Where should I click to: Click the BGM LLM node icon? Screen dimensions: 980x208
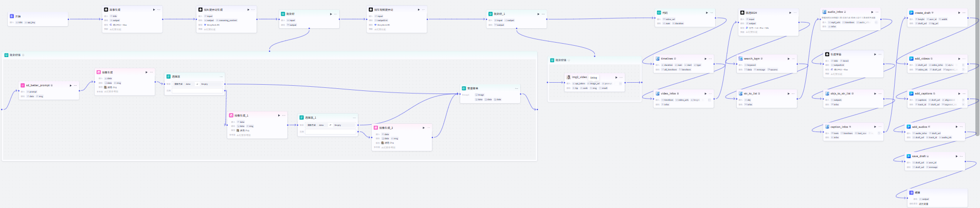(x=742, y=13)
